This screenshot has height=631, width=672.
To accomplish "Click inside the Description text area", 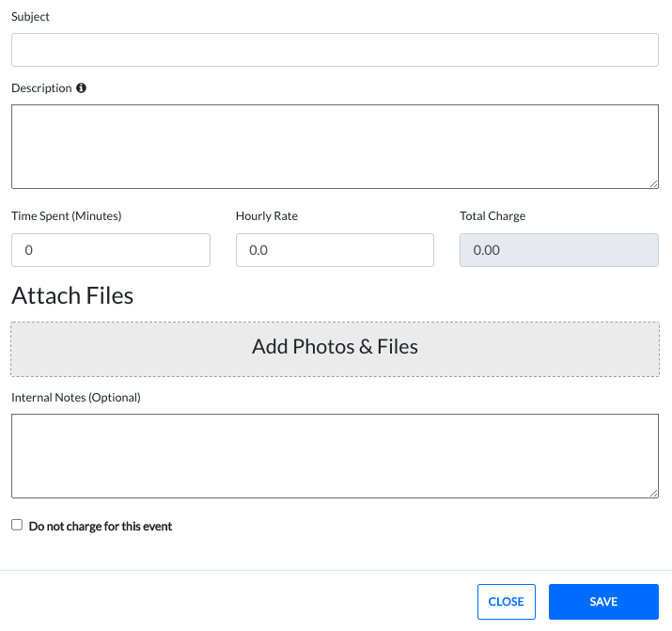I will (x=335, y=146).
